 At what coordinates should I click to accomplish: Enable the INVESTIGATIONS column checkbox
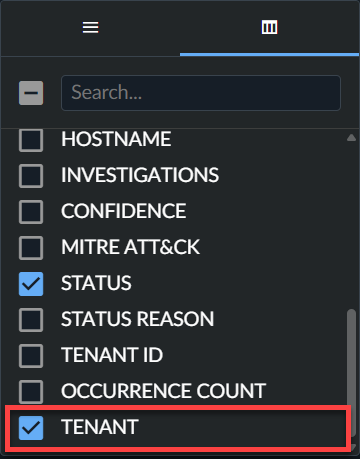[x=31, y=176]
